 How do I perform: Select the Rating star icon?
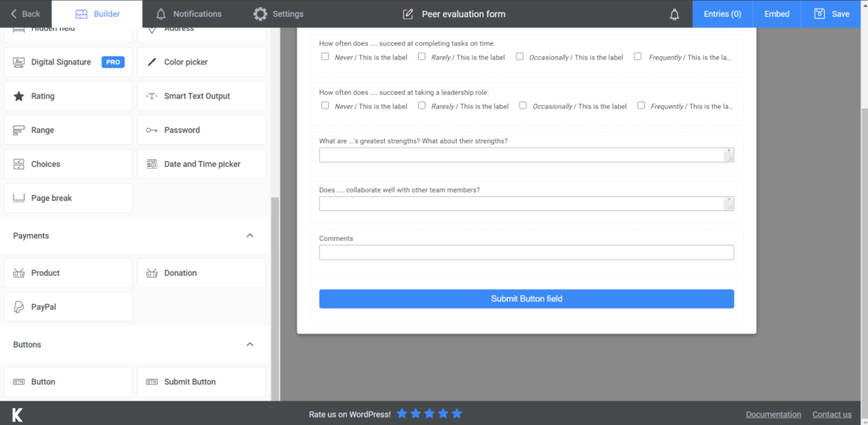pyautogui.click(x=19, y=96)
